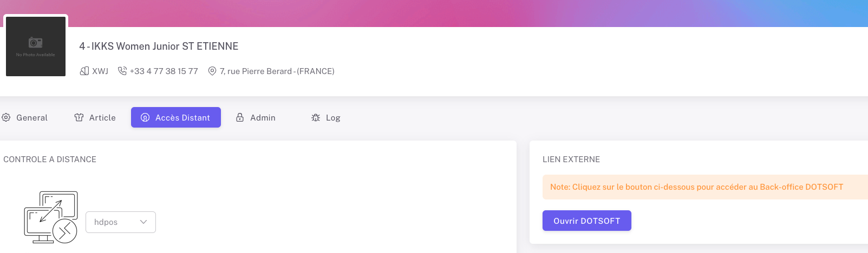Click the store code icon beside XWJ
Image resolution: width=868 pixels, height=253 pixels.
pos(84,71)
